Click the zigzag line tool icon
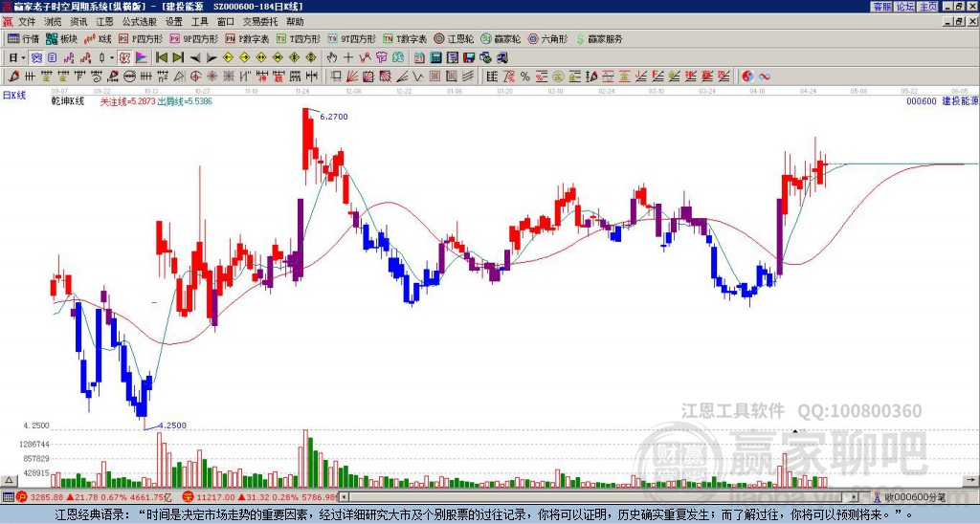This screenshot has width=980, height=524. (418, 76)
